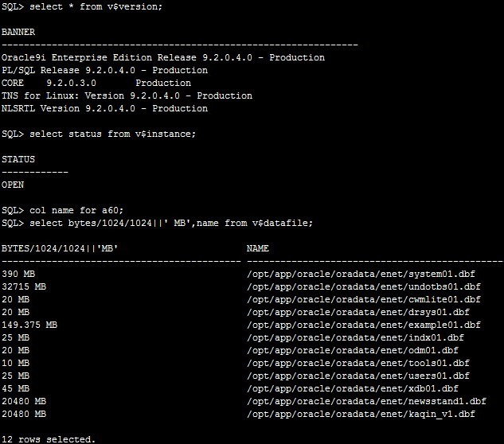This screenshot has height=444, width=504.
Task: Click the CORE 9.2.0.3.0 Production line
Action: pyautogui.click(x=96, y=83)
